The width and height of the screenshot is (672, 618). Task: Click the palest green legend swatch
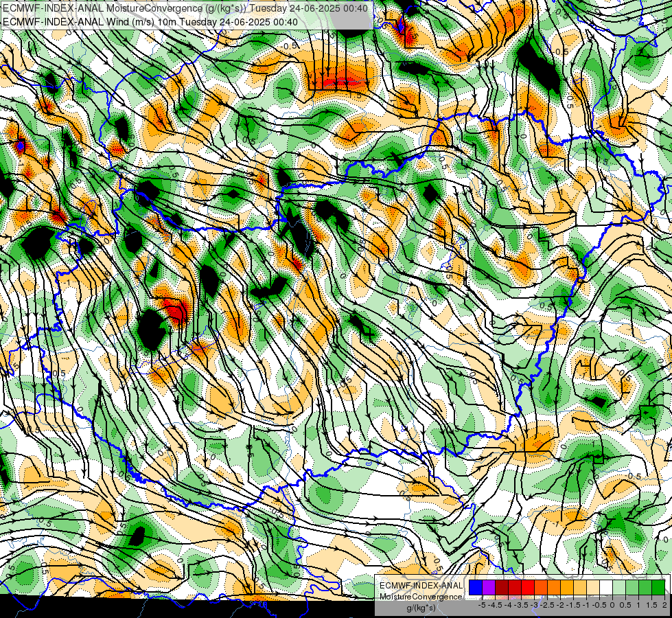pos(619,587)
